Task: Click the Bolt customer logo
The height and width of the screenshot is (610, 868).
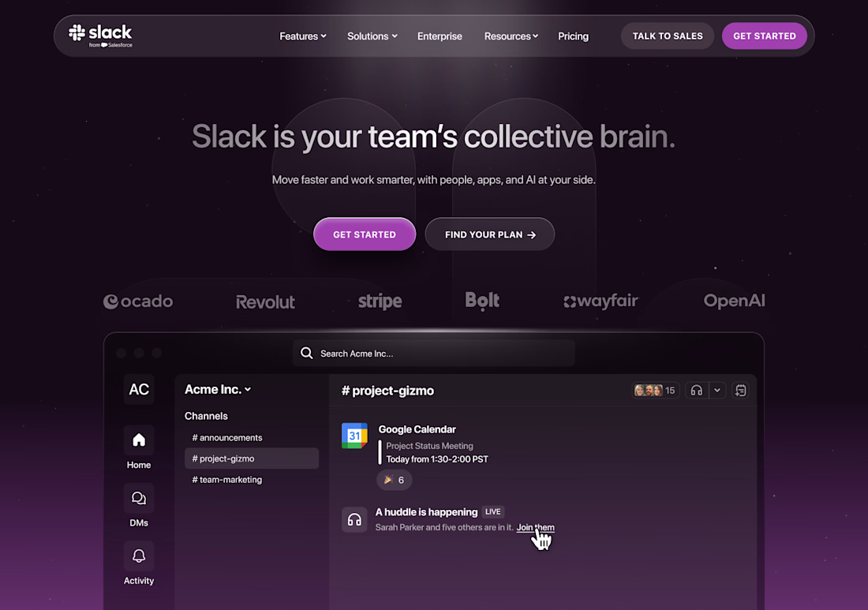Action: pos(482,301)
